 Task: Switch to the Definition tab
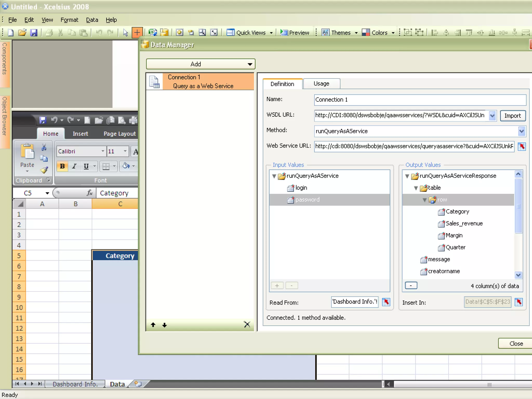click(x=282, y=84)
